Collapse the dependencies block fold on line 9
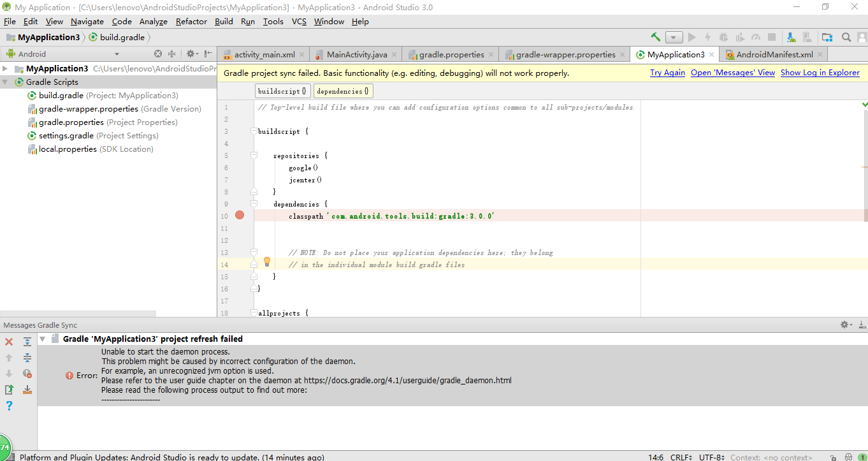The height and width of the screenshot is (461, 868). point(254,205)
